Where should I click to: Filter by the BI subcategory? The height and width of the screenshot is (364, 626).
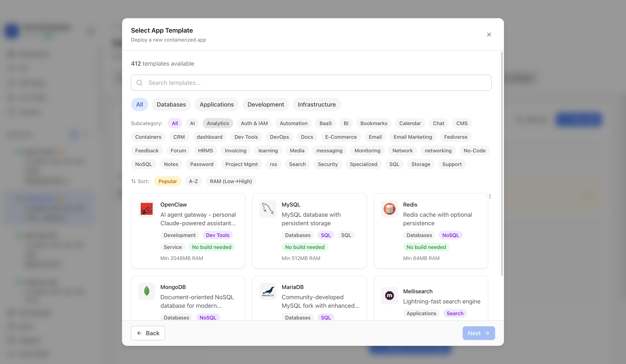point(346,123)
